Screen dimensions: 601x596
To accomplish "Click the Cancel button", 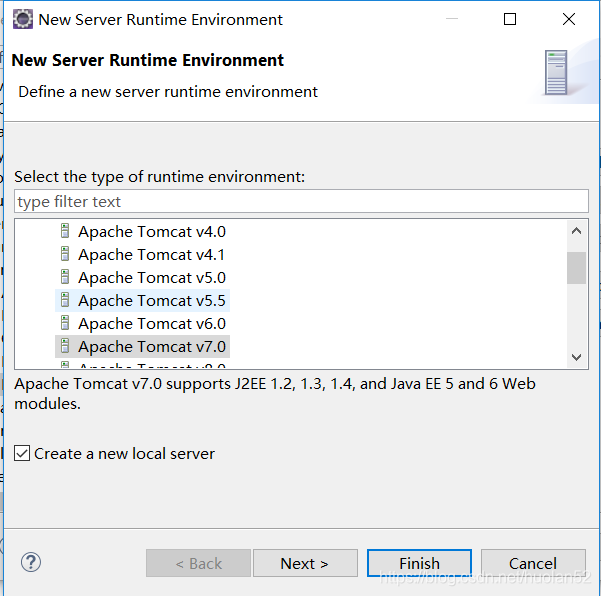I will [x=533, y=563].
